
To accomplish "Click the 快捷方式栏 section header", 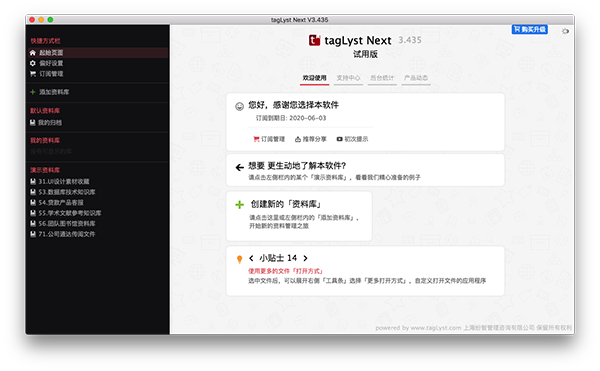I will pyautogui.click(x=46, y=41).
